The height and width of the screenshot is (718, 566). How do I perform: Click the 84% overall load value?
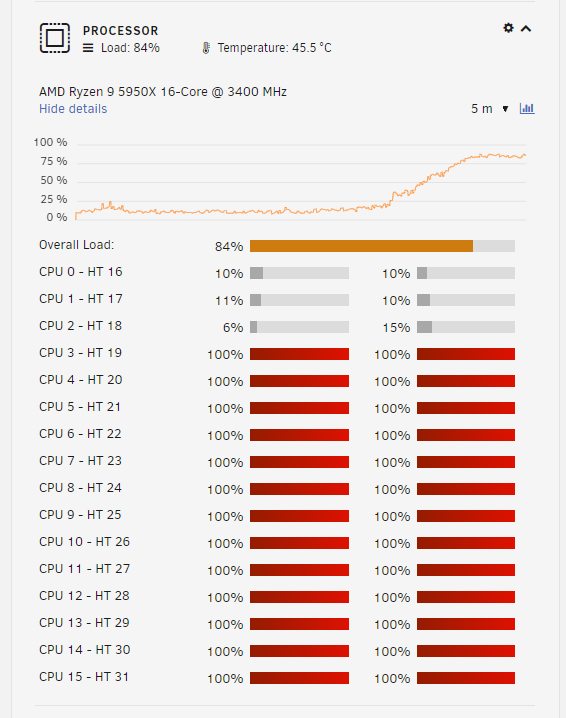click(229, 246)
